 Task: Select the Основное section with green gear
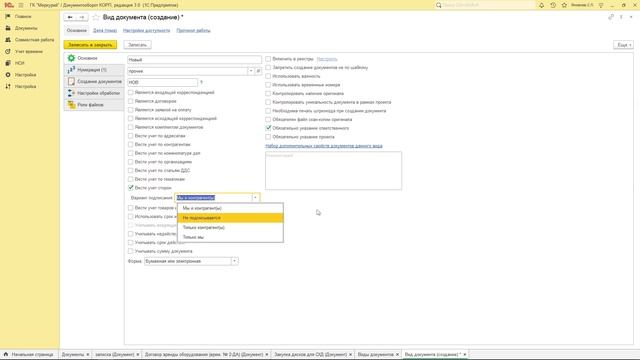coord(94,58)
